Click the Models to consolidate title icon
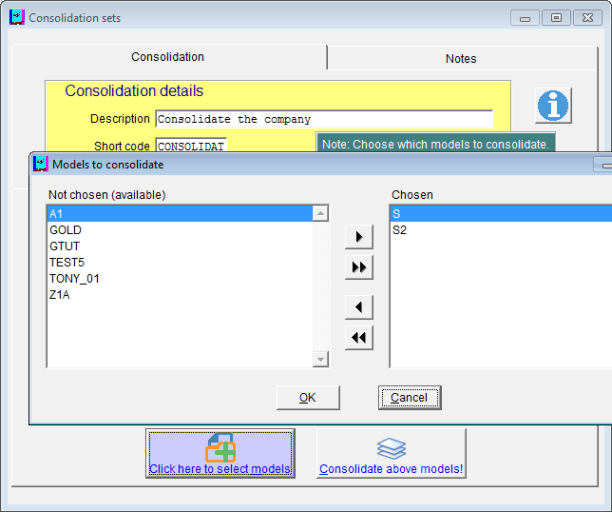The height and width of the screenshot is (512, 612). 40,164
